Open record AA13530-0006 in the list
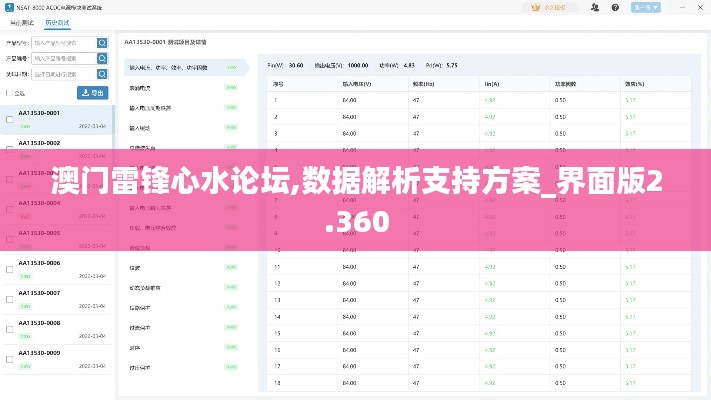This screenshot has height=400, width=711. tap(56, 269)
